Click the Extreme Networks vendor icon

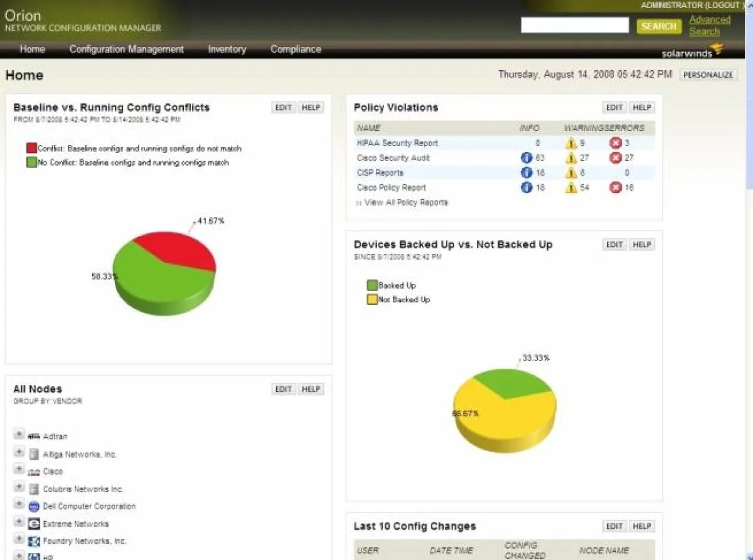point(34,524)
